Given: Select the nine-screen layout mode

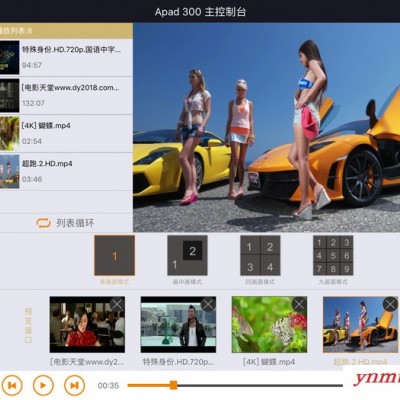Looking at the screenshot, I should (x=333, y=255).
